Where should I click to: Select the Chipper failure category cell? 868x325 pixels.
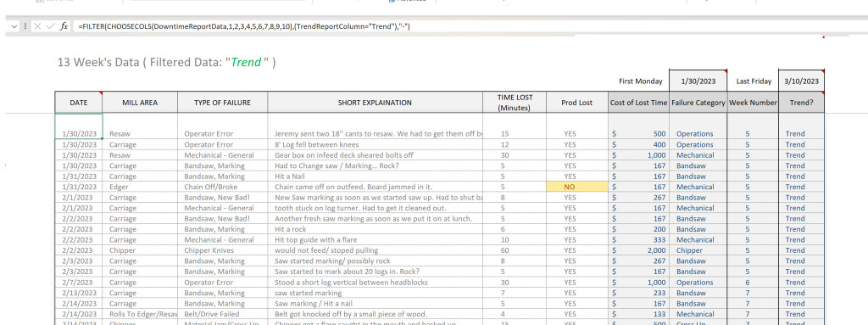(698, 250)
